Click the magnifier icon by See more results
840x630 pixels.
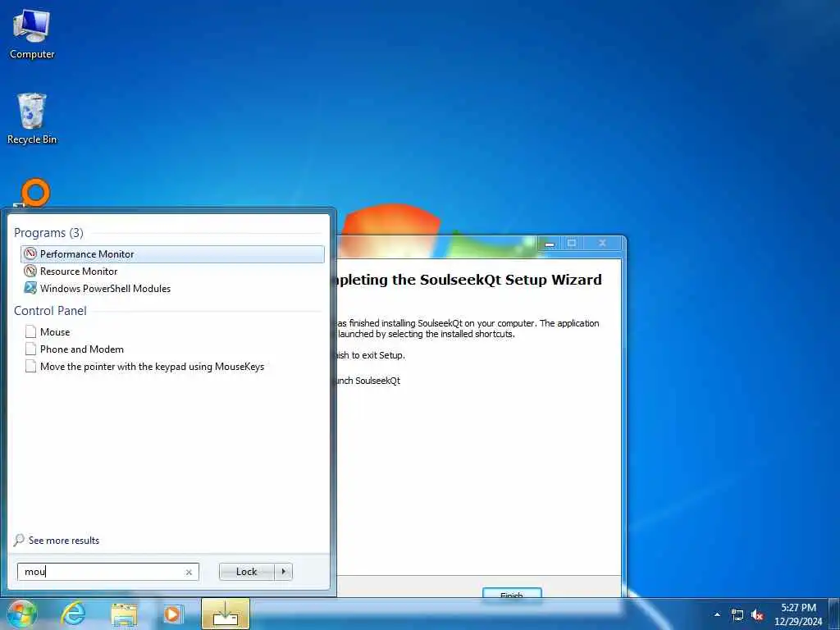pyautogui.click(x=19, y=540)
